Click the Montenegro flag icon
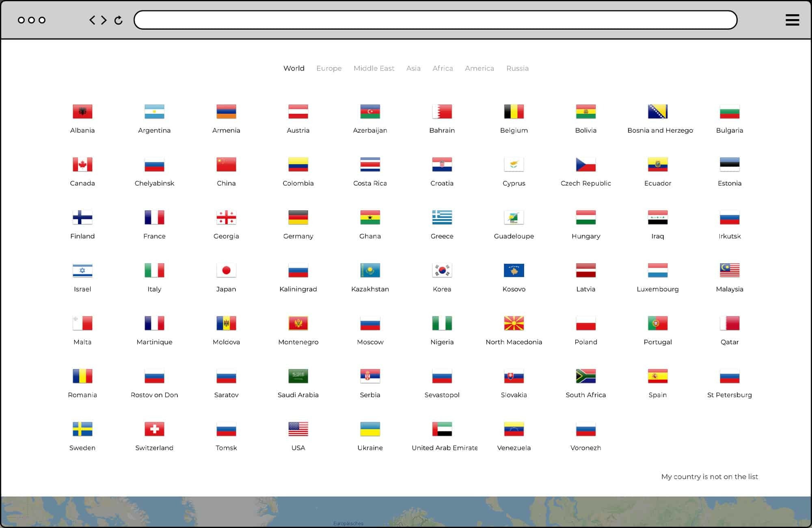812x528 pixels. tap(298, 323)
